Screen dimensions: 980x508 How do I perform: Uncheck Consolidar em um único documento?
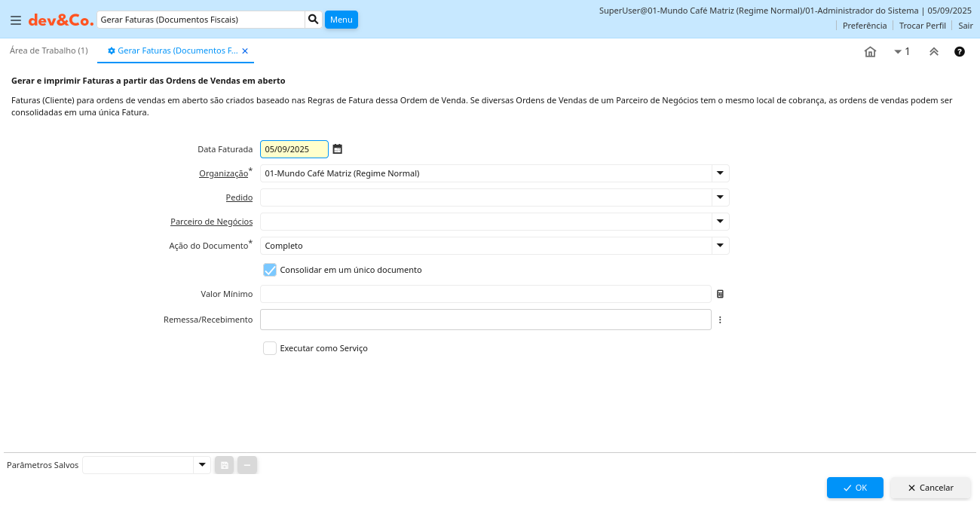(270, 270)
